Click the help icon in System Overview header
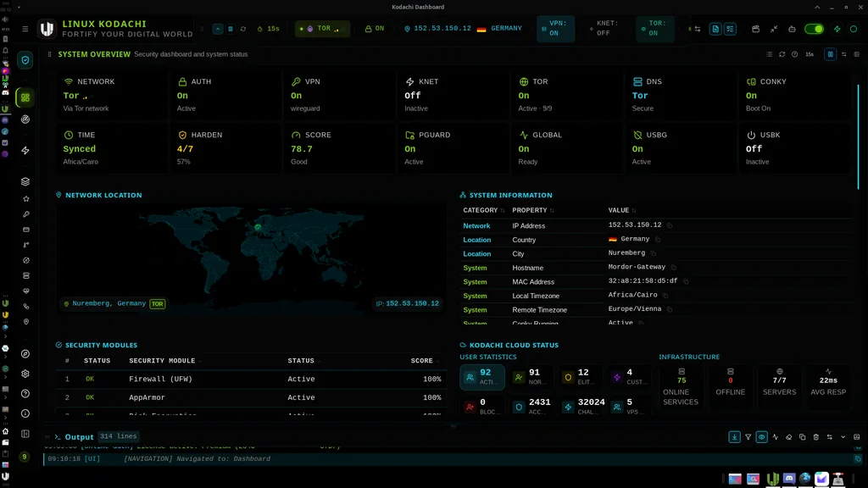This screenshot has width=868, height=488. tap(795, 54)
